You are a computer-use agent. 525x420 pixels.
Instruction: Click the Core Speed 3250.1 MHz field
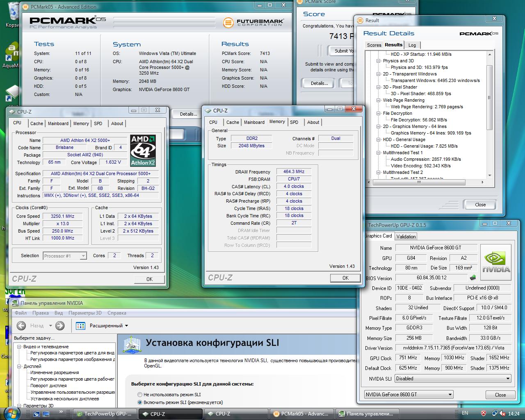pyautogui.click(x=63, y=216)
